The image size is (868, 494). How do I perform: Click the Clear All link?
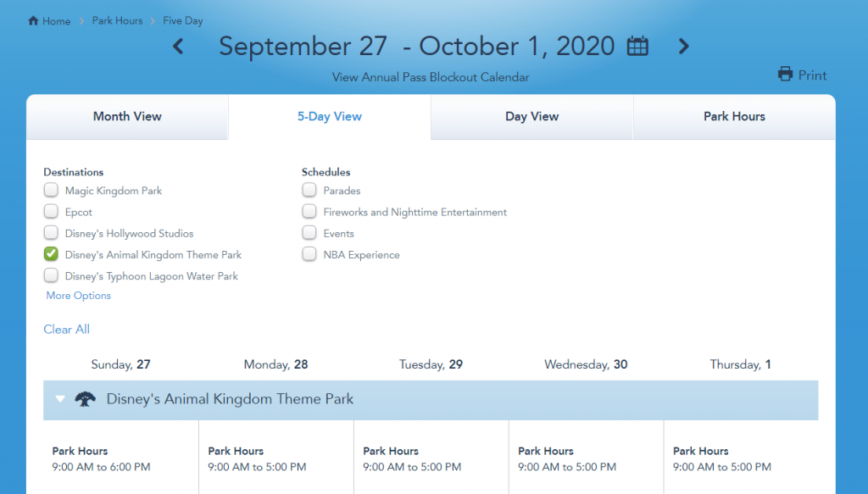pyautogui.click(x=66, y=330)
